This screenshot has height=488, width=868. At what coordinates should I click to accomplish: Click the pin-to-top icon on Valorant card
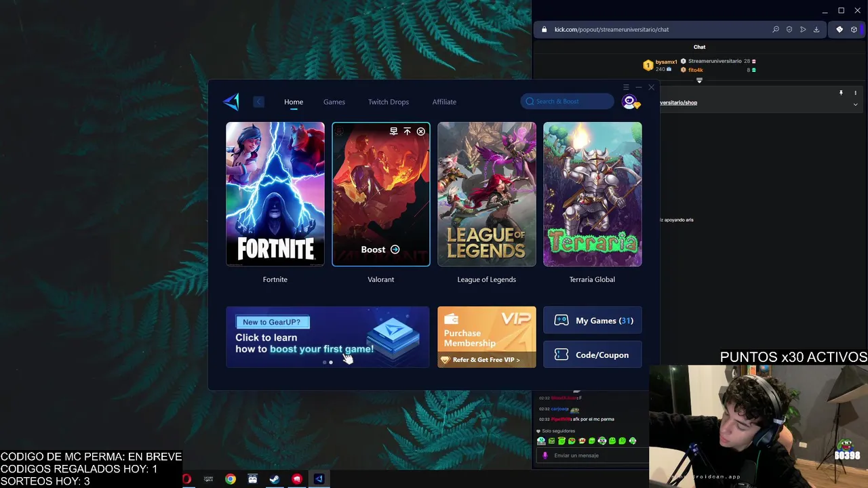[407, 131]
